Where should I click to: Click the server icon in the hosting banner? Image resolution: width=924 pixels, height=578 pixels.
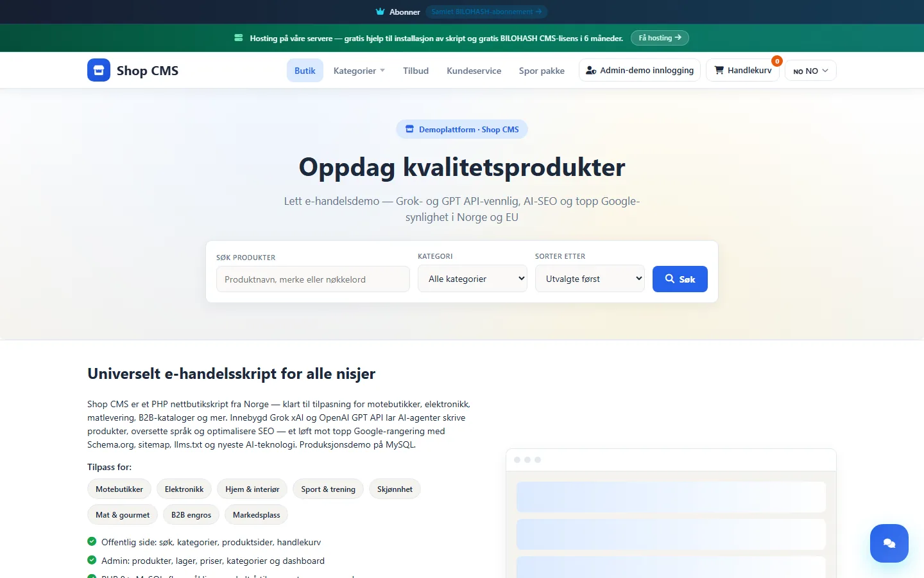click(x=239, y=38)
